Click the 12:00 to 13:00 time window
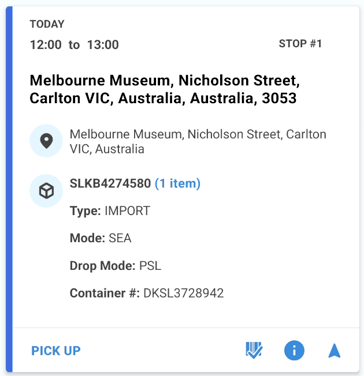 coord(74,45)
